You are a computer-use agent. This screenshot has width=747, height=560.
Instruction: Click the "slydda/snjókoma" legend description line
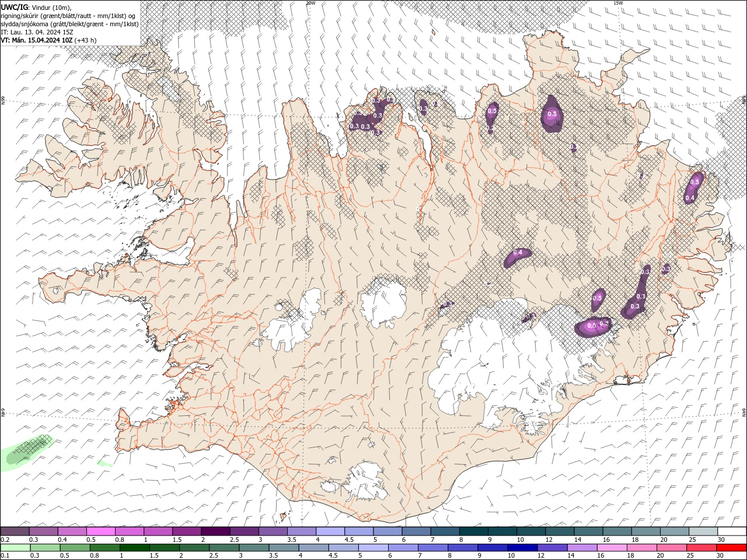click(69, 24)
